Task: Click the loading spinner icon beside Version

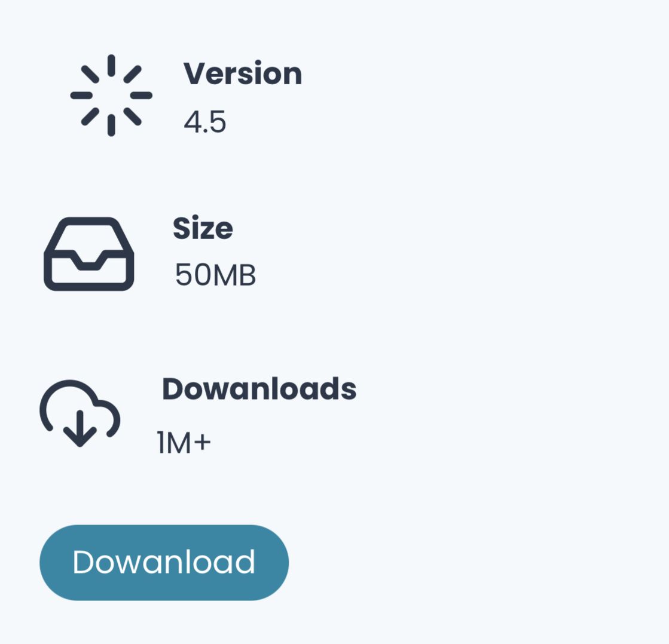Action: [x=111, y=96]
